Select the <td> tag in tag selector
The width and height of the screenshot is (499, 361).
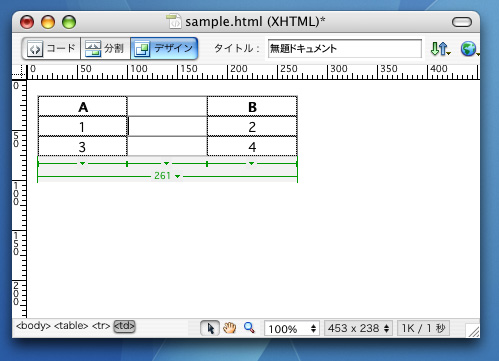pyautogui.click(x=124, y=326)
